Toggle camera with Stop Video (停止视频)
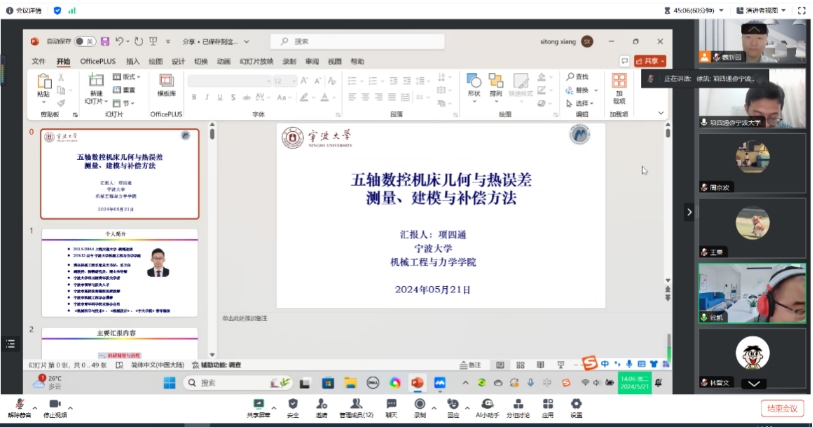813x427 pixels. click(x=54, y=405)
